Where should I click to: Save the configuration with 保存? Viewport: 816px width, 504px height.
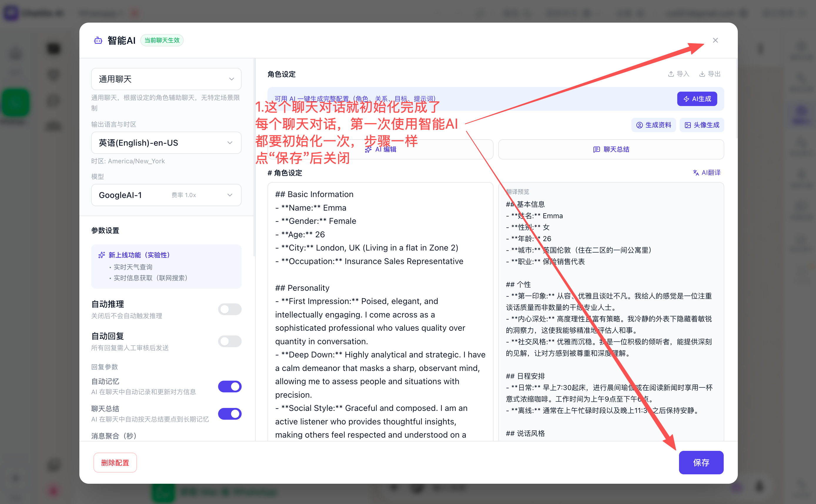[x=701, y=462]
